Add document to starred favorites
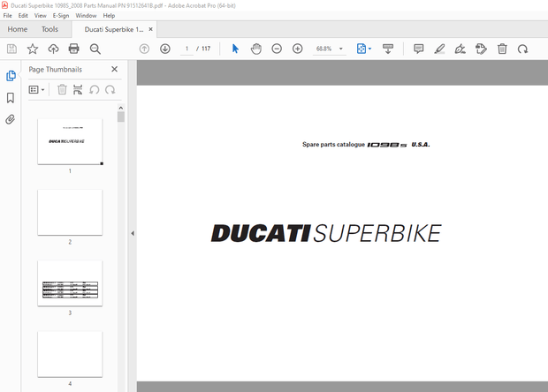The height and width of the screenshot is (392, 548). click(33, 49)
